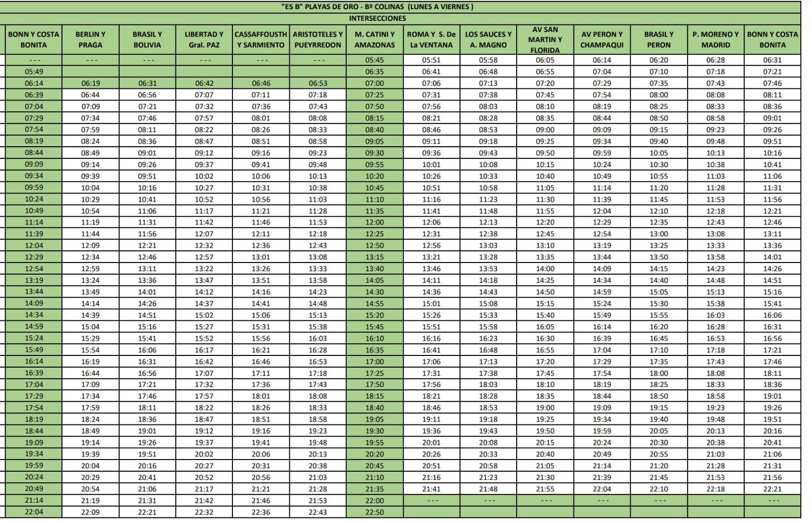The height and width of the screenshot is (523, 812).
Task: Select the M. CATINI Y AMAZONAS header
Action: point(375,40)
